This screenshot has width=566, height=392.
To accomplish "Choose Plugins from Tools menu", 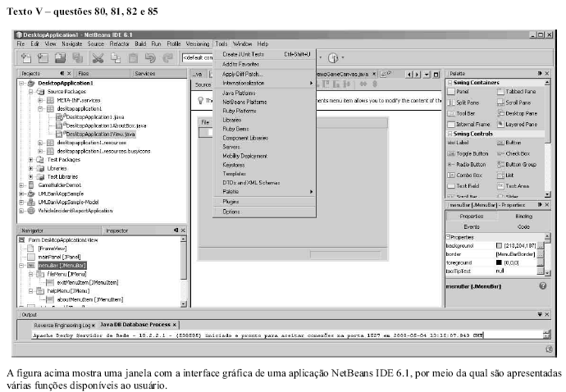I will [265, 202].
